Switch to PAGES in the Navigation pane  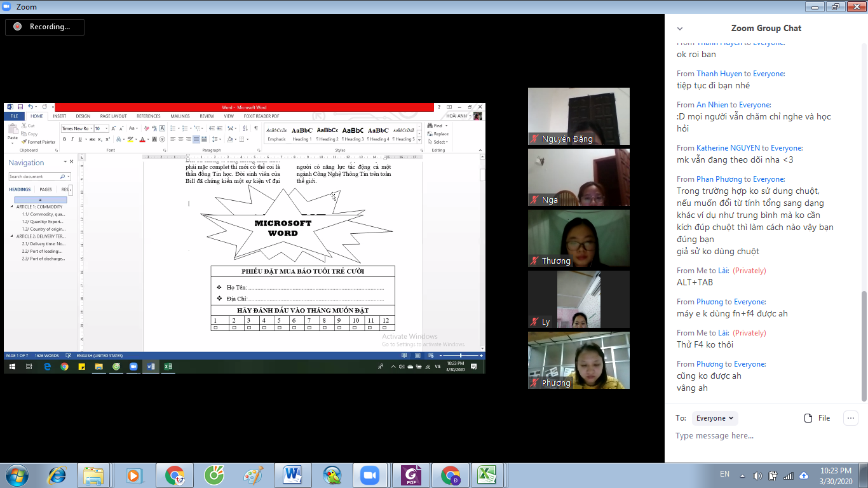point(46,189)
